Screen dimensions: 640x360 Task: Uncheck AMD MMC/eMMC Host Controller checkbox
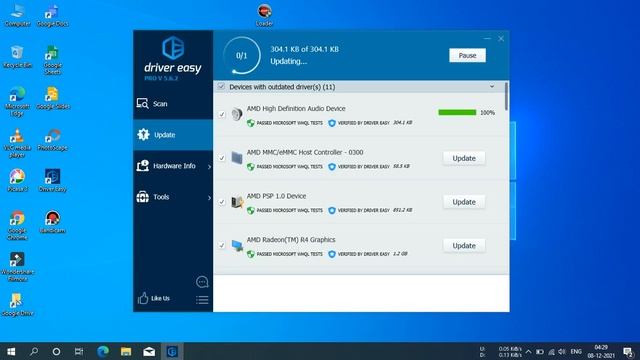222,158
